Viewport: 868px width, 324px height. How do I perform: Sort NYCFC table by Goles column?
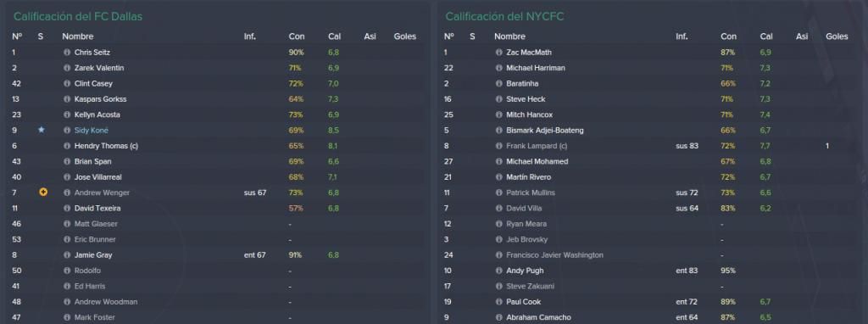pos(837,36)
